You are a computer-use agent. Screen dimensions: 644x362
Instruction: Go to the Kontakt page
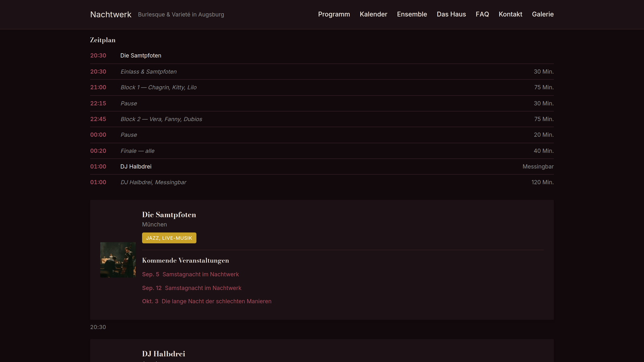(510, 14)
